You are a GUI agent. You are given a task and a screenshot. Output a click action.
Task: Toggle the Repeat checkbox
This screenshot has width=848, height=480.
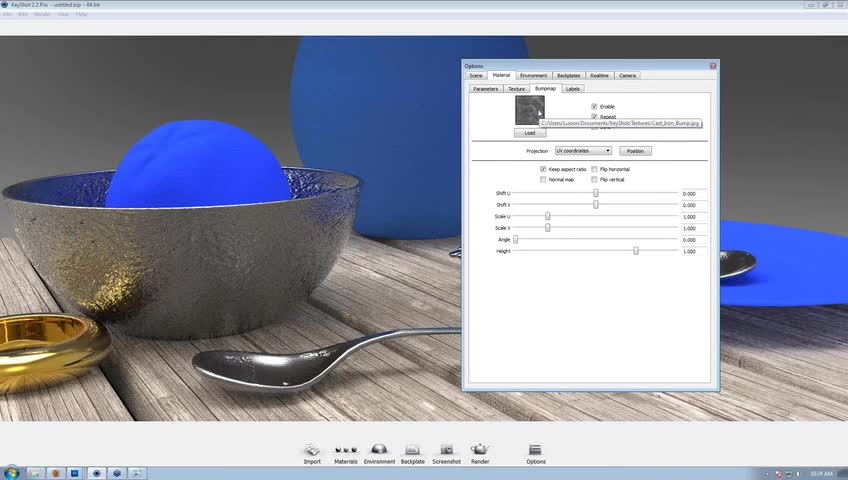coord(594,116)
